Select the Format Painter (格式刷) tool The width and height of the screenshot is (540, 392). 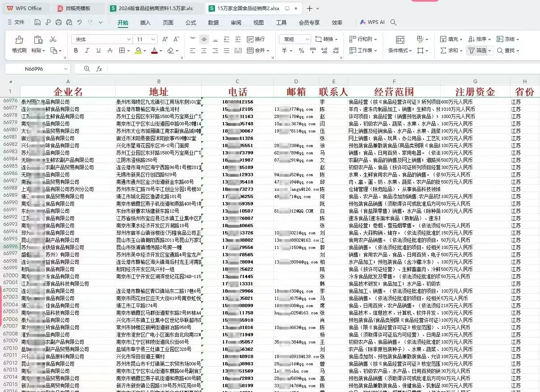19,43
